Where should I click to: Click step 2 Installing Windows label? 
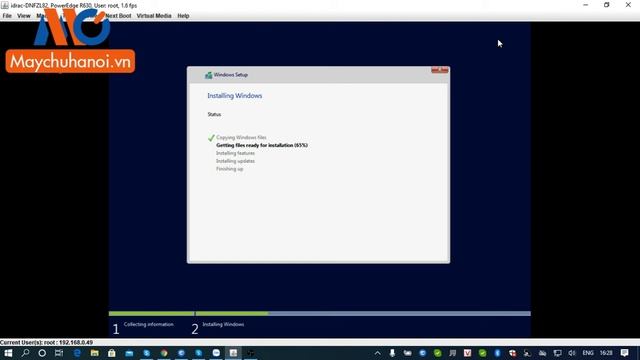[223, 324]
